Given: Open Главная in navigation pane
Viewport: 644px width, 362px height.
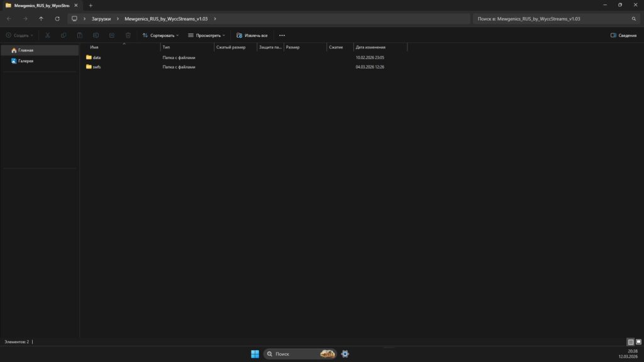Looking at the screenshot, I should coord(40,50).
